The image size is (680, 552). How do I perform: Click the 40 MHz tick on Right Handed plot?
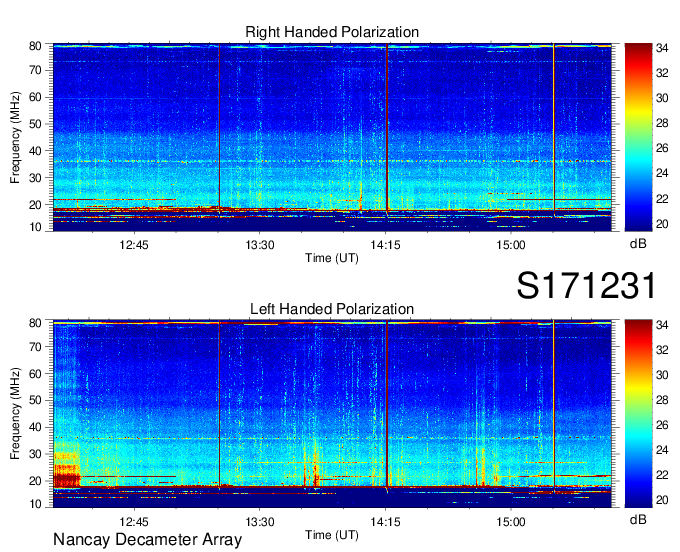[x=35, y=150]
